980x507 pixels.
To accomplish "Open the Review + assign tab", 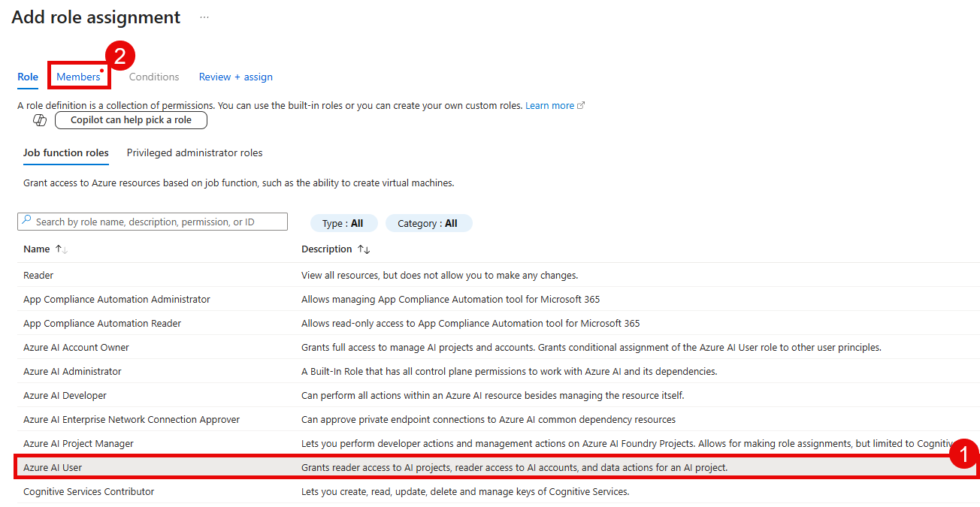I will pos(235,77).
